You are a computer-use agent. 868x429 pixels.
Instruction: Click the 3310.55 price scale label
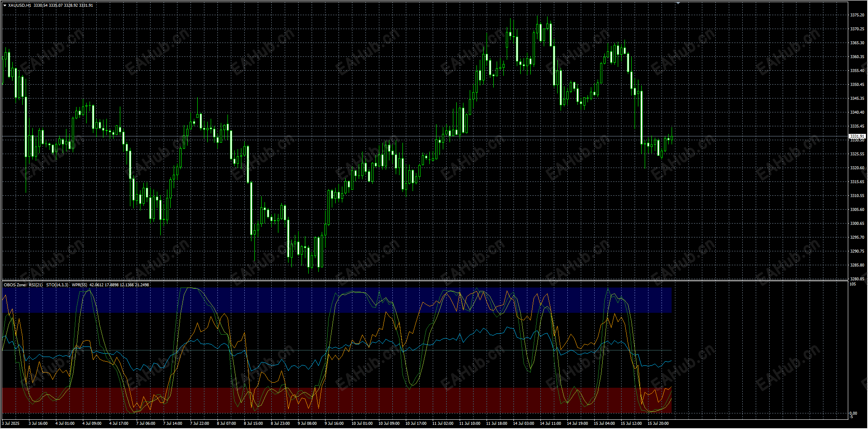tap(857, 196)
